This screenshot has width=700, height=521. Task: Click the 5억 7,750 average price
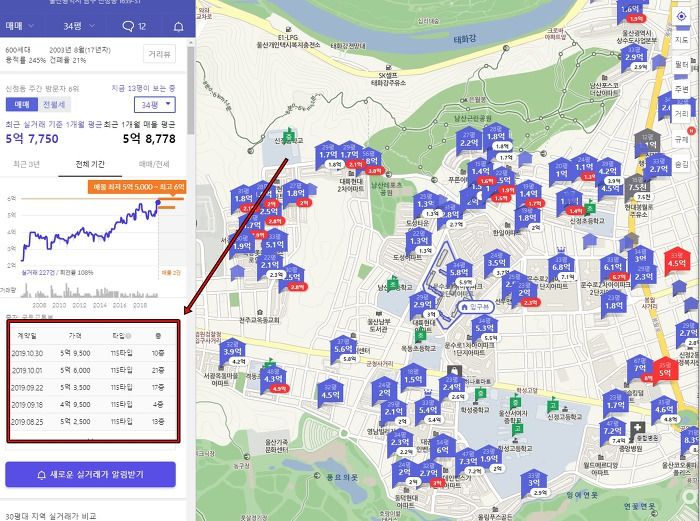(32, 138)
